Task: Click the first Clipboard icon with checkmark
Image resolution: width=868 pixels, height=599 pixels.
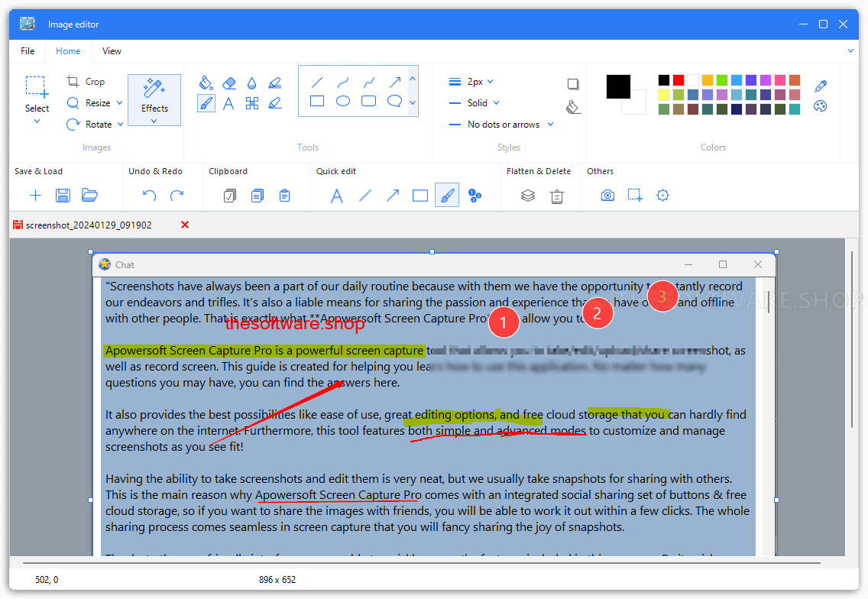Action: [x=230, y=196]
